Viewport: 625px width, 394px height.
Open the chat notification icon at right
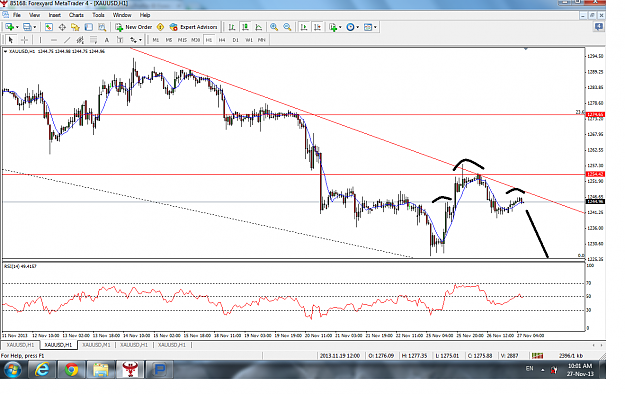tap(598, 27)
